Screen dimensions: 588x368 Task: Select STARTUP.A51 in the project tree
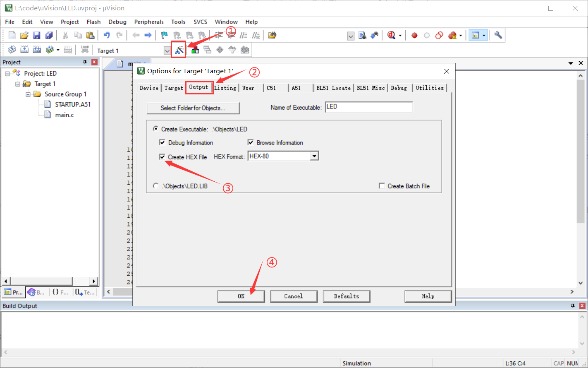pyautogui.click(x=73, y=105)
